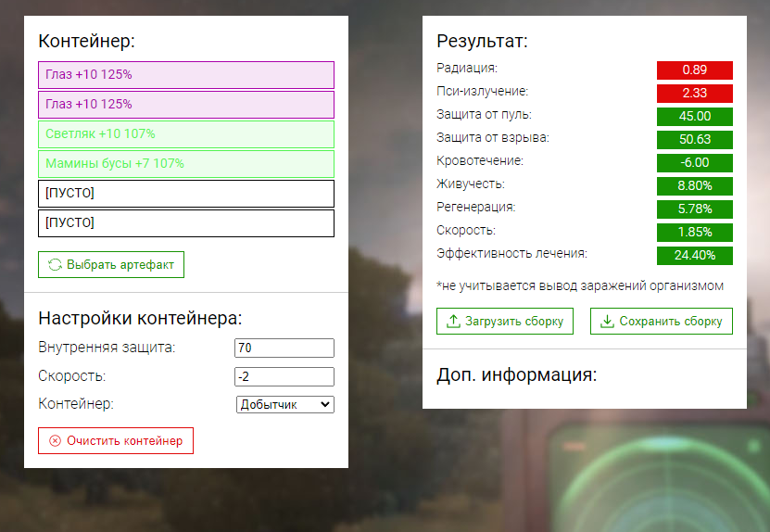The height and width of the screenshot is (532, 770).
Task: Click Защита от взрыва value 50.63
Action: [694, 140]
